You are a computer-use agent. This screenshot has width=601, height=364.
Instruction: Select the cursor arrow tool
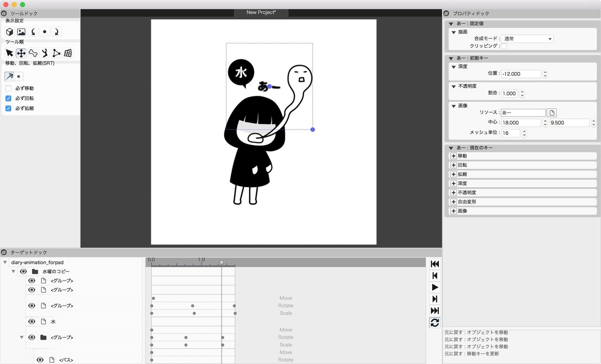(x=9, y=53)
